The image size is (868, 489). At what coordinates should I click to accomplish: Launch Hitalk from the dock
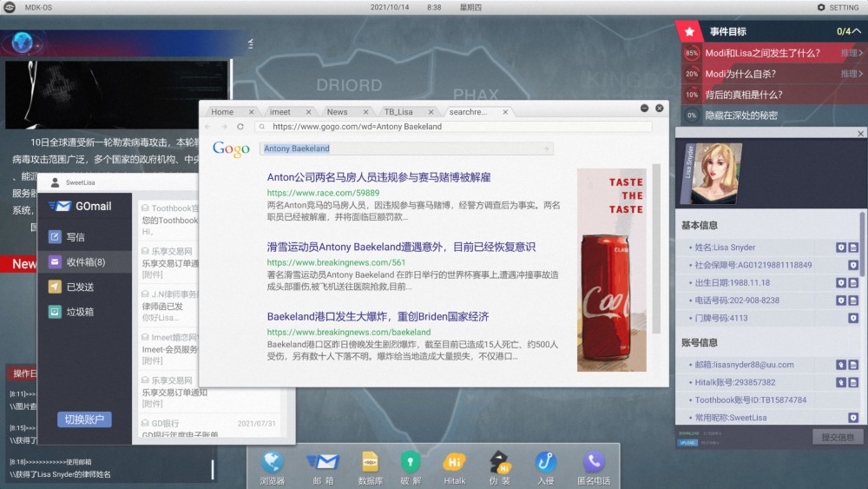455,466
